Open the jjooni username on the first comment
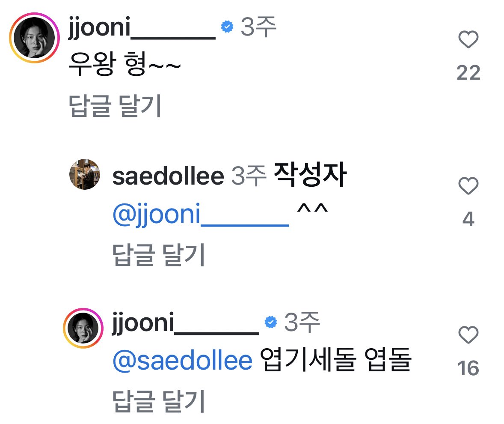 142,28
